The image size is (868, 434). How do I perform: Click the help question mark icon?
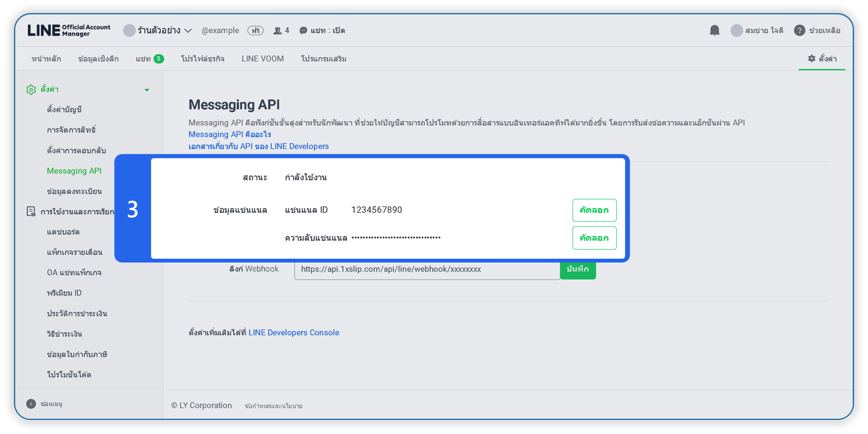coord(799,30)
